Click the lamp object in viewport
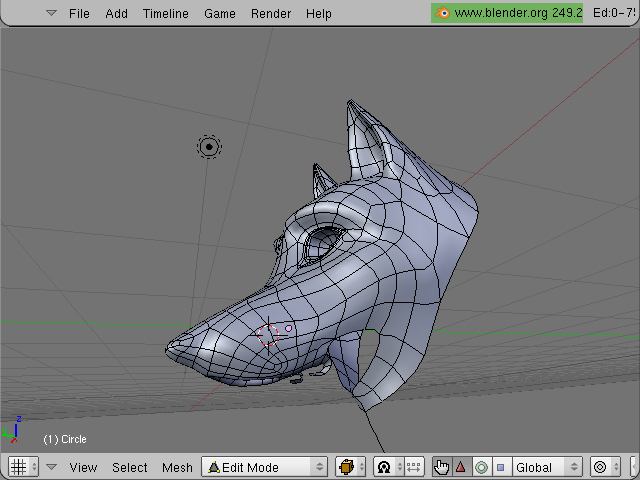This screenshot has width=640, height=480. pos(209,147)
